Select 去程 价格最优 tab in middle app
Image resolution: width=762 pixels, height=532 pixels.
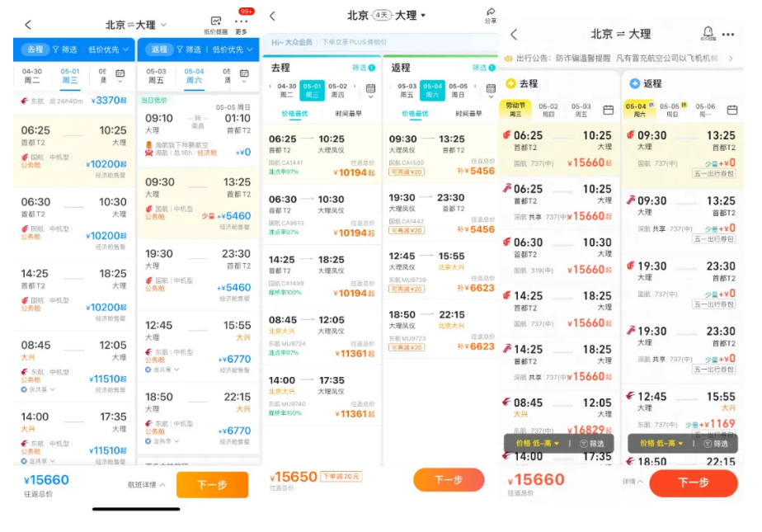tap(294, 114)
